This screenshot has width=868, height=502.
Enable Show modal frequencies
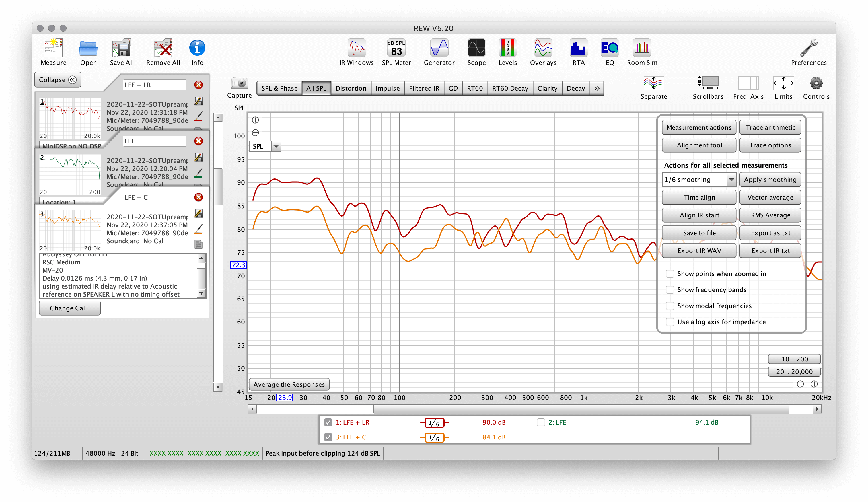(670, 306)
